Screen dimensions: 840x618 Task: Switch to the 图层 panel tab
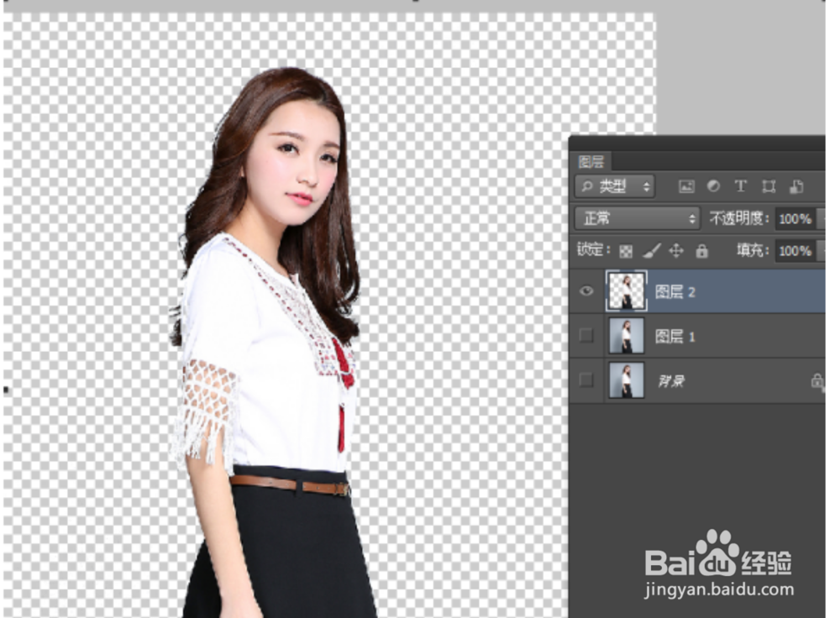pyautogui.click(x=591, y=162)
